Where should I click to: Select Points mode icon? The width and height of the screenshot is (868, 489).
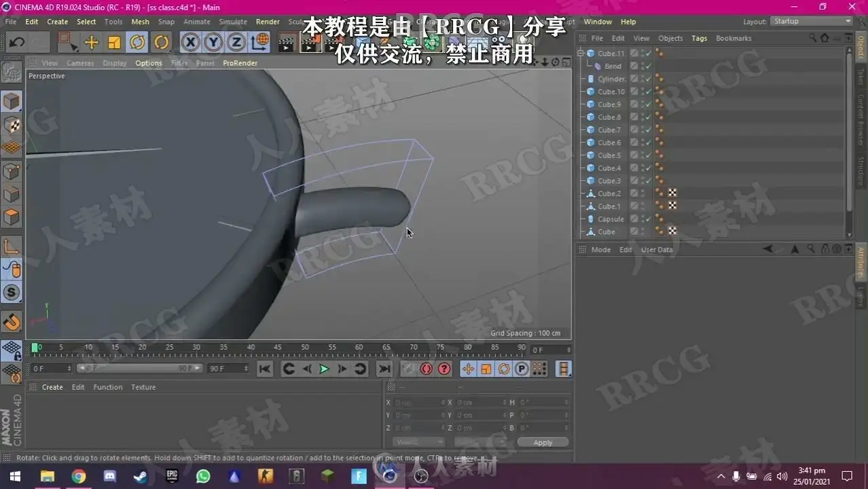click(x=12, y=171)
